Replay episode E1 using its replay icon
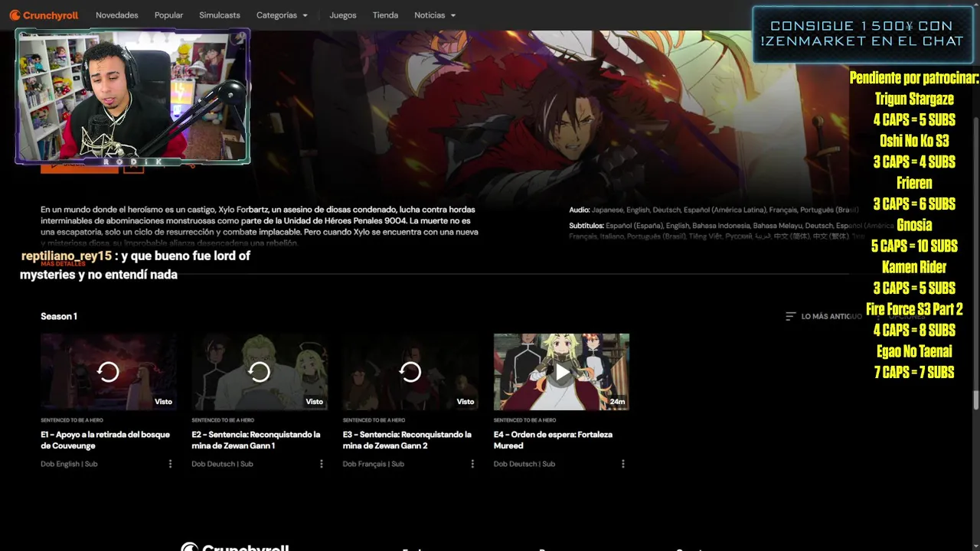Image resolution: width=980 pixels, height=551 pixels. (109, 372)
